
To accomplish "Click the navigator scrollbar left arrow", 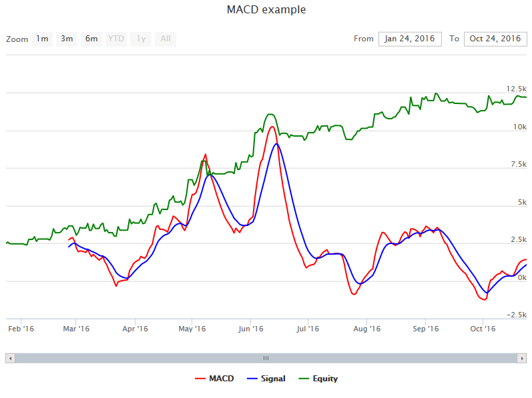I will 11,358.
